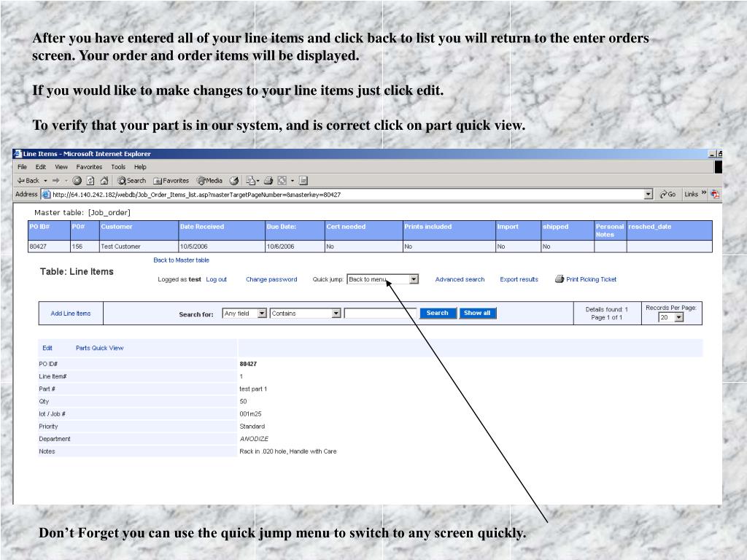Click the address URL field
The image size is (747, 560).
(x=347, y=194)
